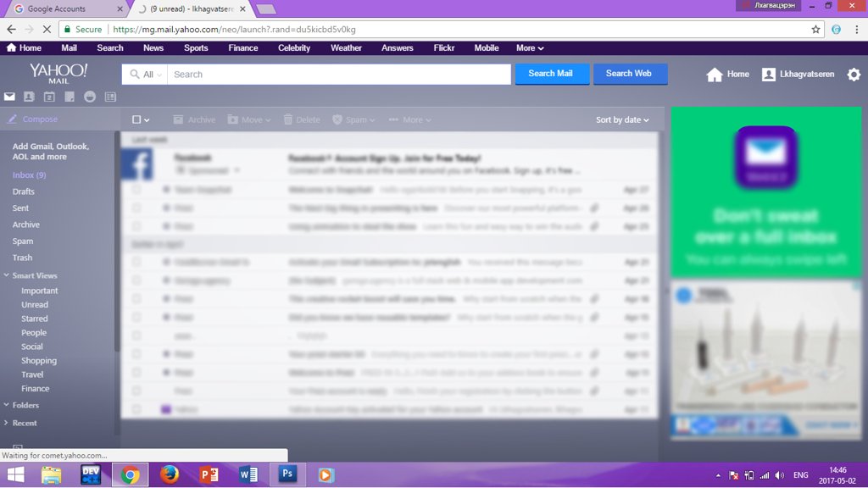
Task: Open the settings gear icon
Action: (x=854, y=75)
